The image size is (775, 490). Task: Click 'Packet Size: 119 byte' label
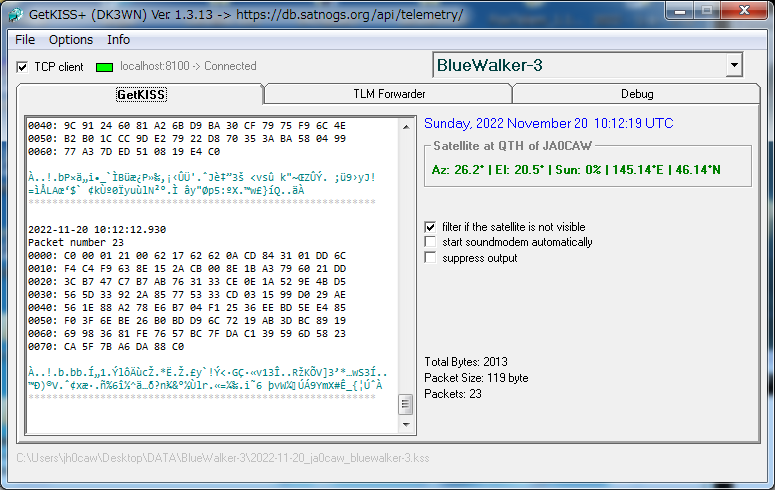coord(476,378)
